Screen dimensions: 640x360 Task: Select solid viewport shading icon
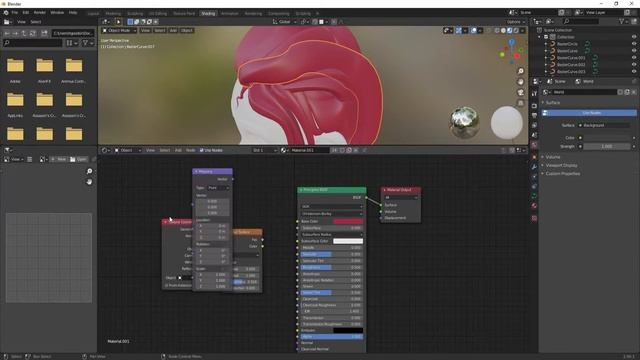[503, 31]
